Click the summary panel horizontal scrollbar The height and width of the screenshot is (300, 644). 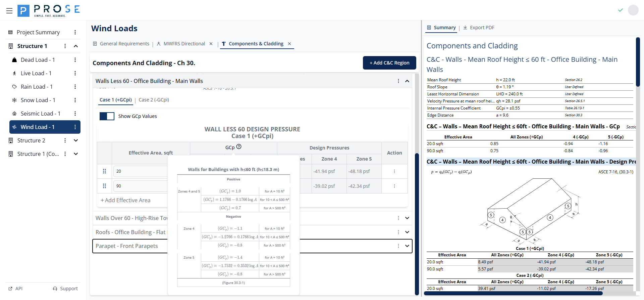point(513,293)
